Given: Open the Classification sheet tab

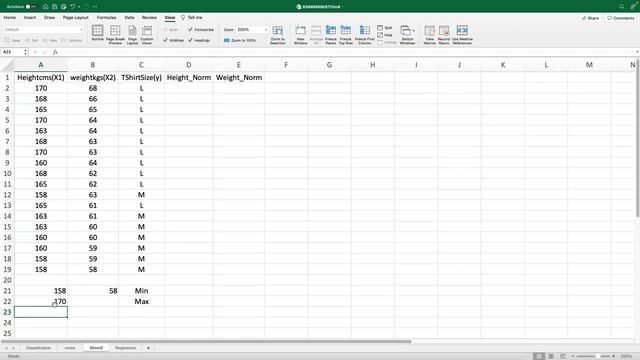Looking at the screenshot, I should click(x=38, y=348).
